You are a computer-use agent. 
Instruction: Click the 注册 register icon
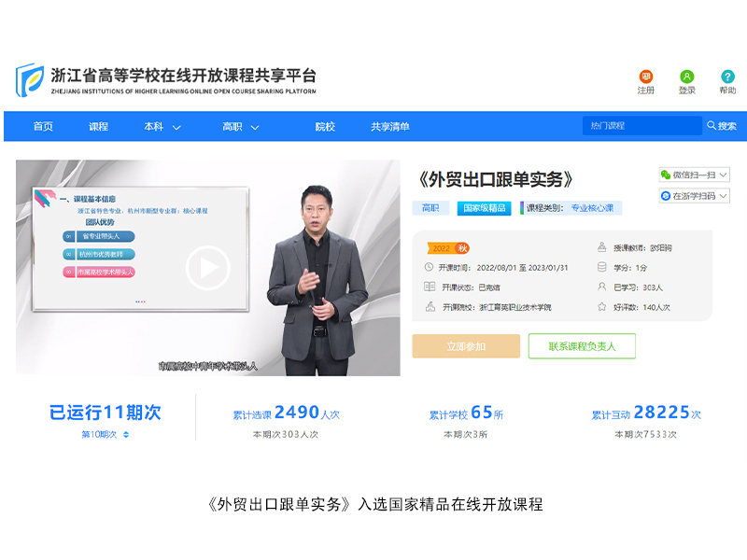click(645, 77)
